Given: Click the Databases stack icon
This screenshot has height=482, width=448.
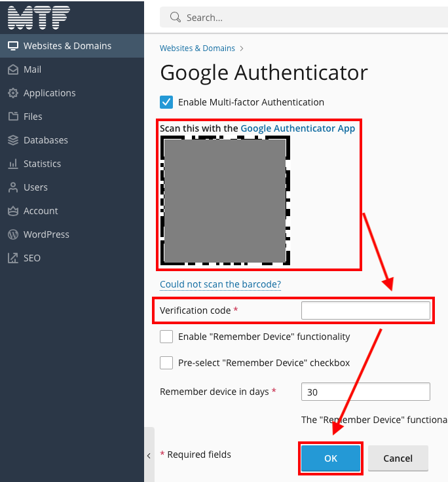Looking at the screenshot, I should pos(12,140).
